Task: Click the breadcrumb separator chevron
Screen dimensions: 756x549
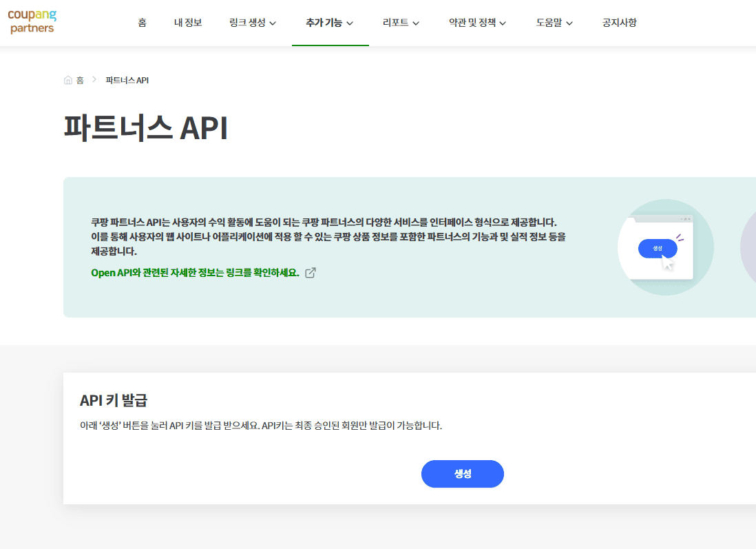Action: (94, 80)
